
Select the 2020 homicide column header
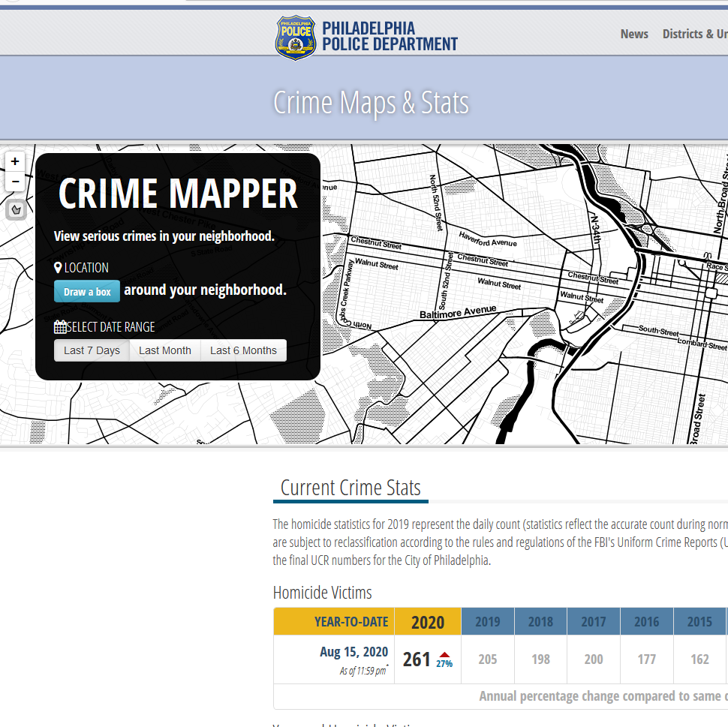point(428,622)
